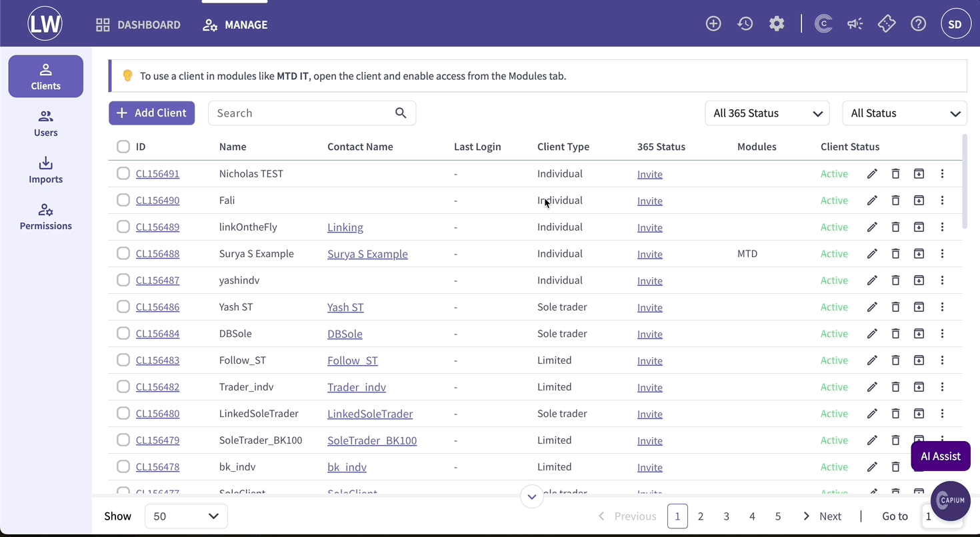Click the Add Client button
The height and width of the screenshot is (537, 980).
(x=152, y=113)
